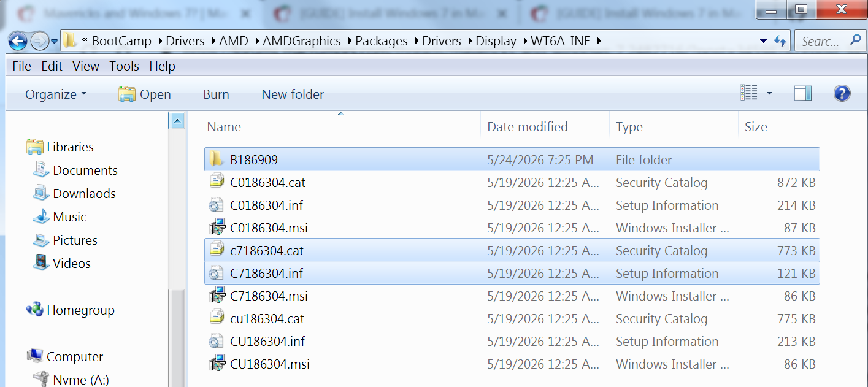Open the Tools menu
868x387 pixels.
coord(125,66)
